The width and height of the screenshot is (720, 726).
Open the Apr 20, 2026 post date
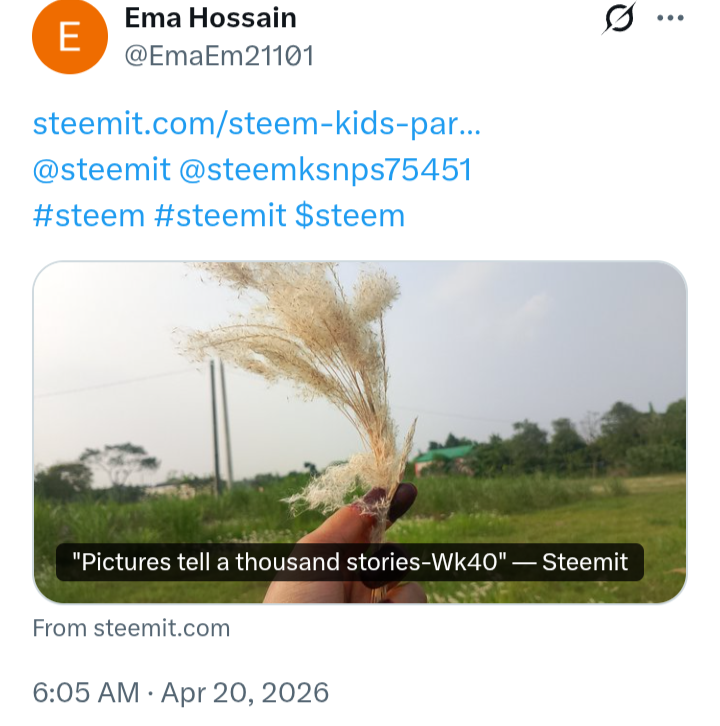245,693
